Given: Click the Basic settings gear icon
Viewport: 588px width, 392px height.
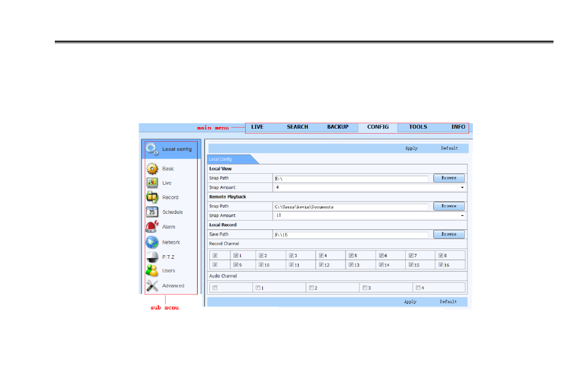Looking at the screenshot, I should coord(152,169).
